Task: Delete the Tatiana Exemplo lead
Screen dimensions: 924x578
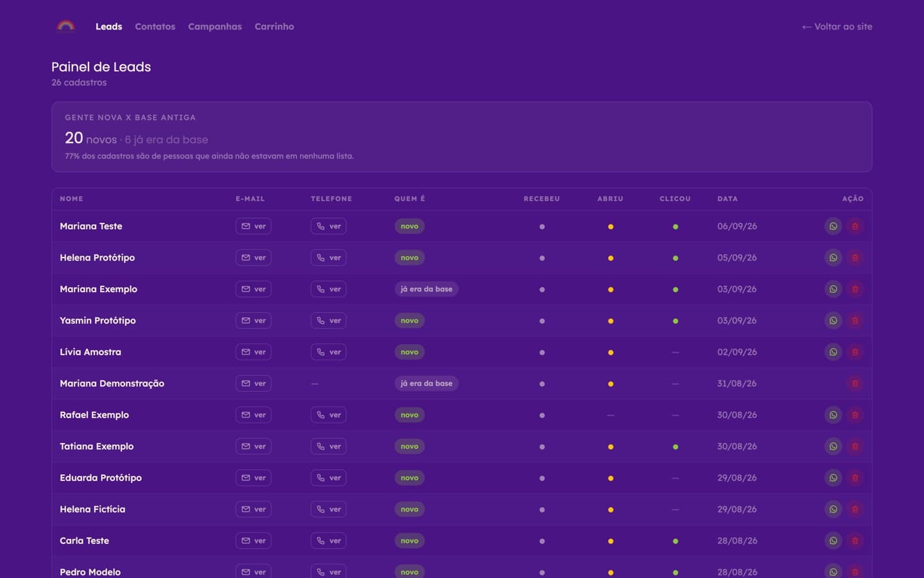Action: coord(855,446)
